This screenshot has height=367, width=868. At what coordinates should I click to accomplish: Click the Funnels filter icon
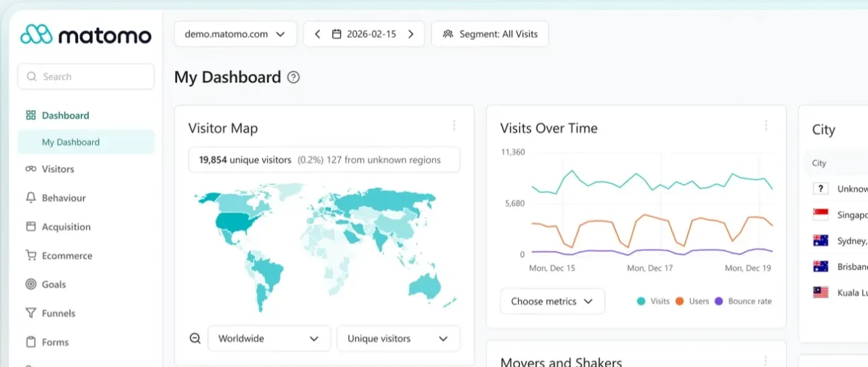(31, 313)
